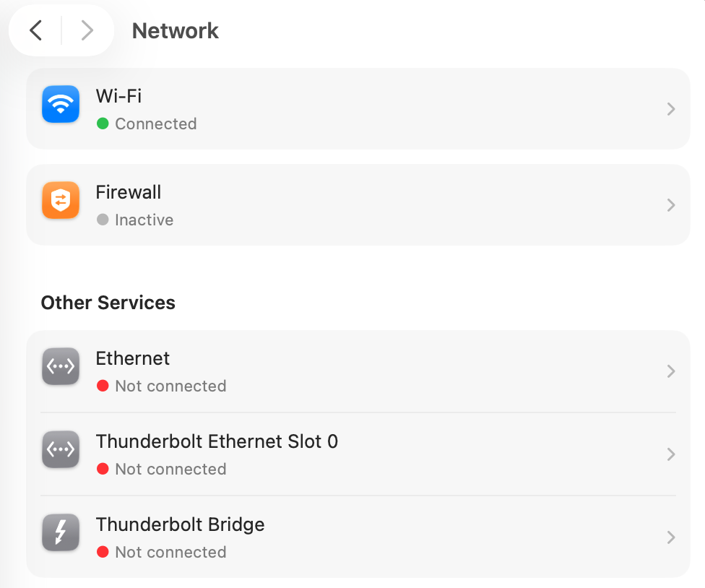Screen dimensions: 705x588
Task: Expand Thunderbolt Ethernet Slot 0 with its chevron
Action: coord(671,454)
